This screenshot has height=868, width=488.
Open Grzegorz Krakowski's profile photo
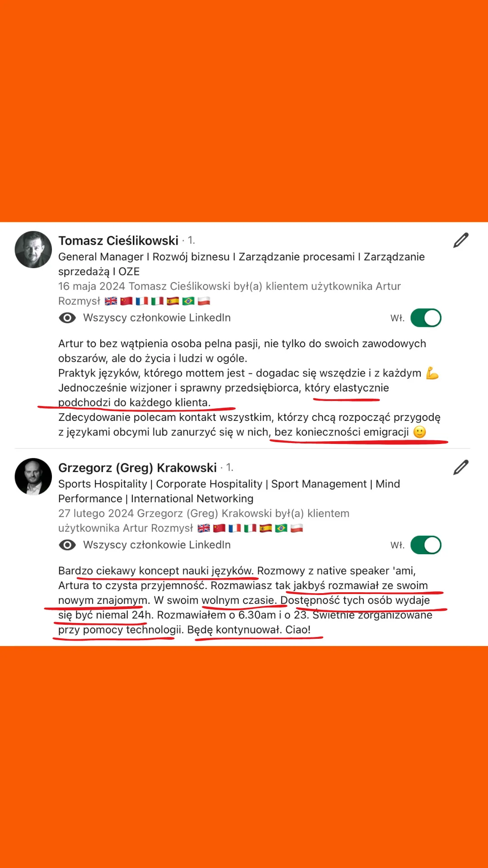pyautogui.click(x=33, y=476)
